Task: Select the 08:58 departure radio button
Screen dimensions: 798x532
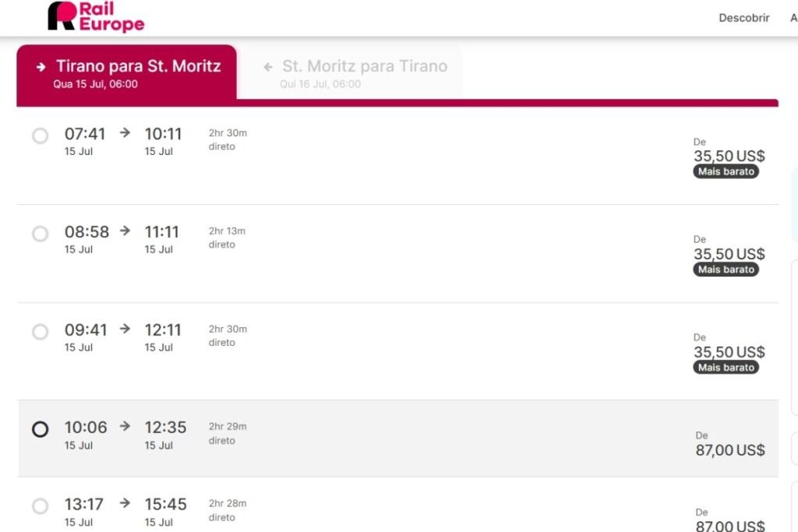Action: [x=40, y=234]
